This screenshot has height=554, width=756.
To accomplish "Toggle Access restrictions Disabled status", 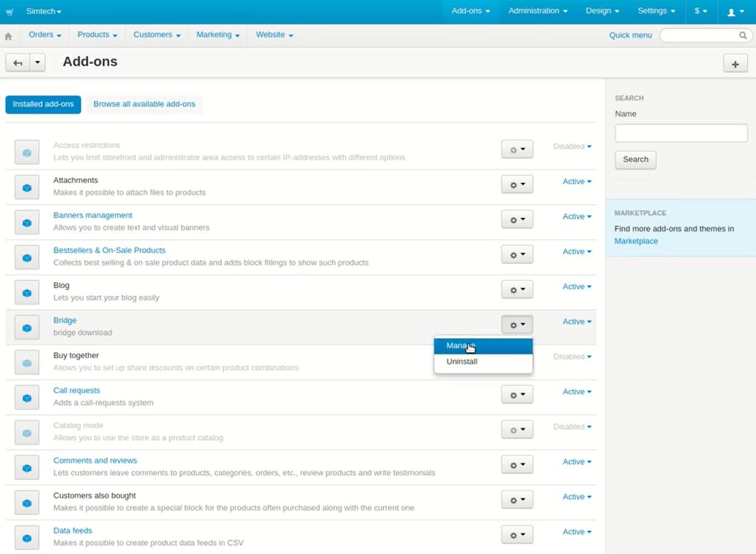I will [x=572, y=146].
